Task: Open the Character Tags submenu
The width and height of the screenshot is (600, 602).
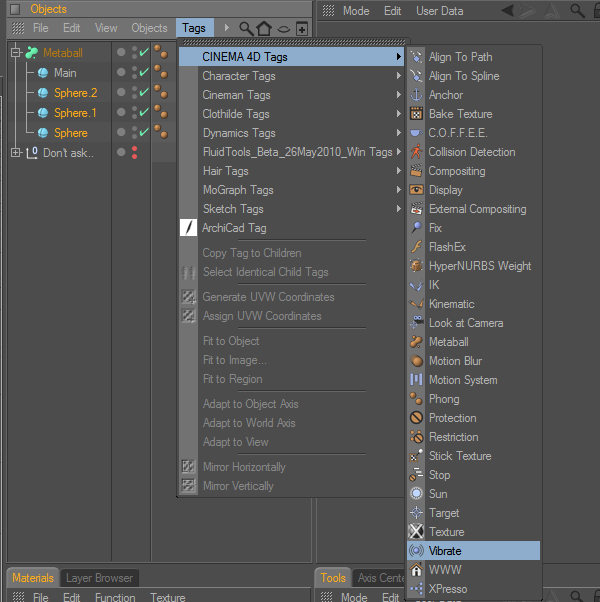Action: pos(291,76)
